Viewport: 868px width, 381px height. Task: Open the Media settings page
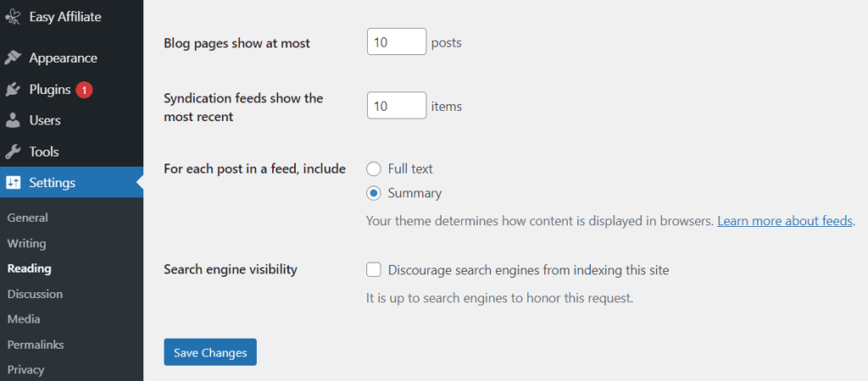(x=24, y=320)
